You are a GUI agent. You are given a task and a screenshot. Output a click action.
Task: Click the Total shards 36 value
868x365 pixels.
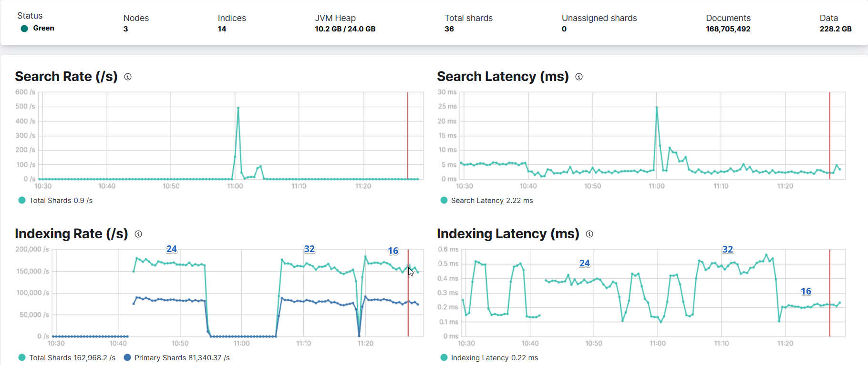tap(449, 29)
